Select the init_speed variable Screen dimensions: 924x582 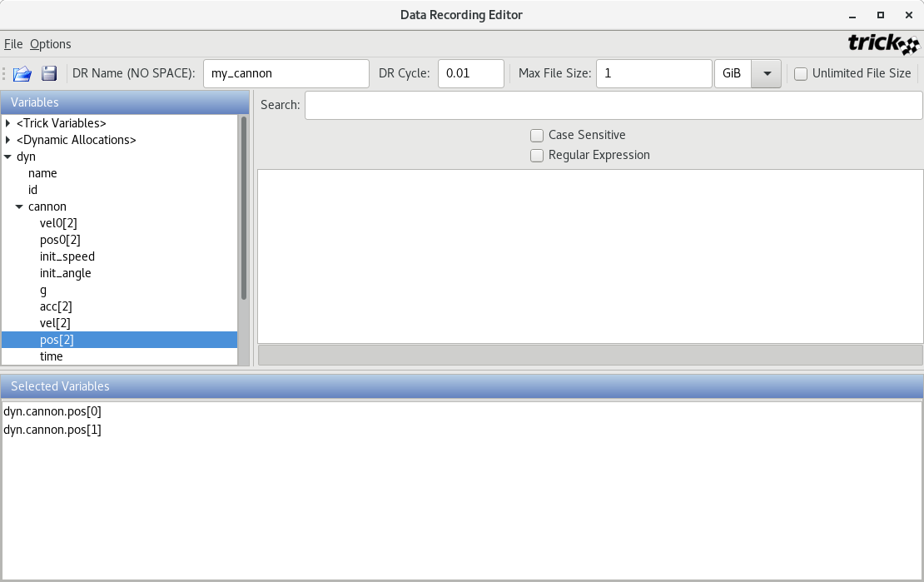[x=67, y=256]
